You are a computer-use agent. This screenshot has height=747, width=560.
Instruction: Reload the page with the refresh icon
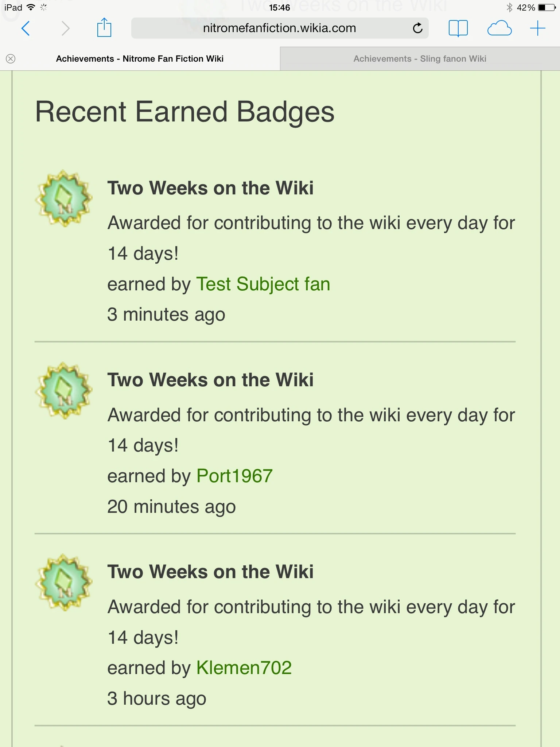click(417, 28)
